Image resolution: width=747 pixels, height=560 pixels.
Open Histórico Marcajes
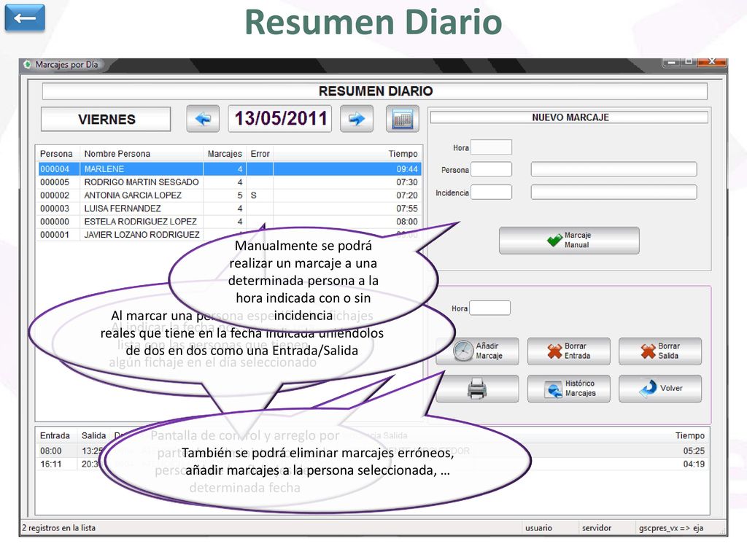click(568, 389)
